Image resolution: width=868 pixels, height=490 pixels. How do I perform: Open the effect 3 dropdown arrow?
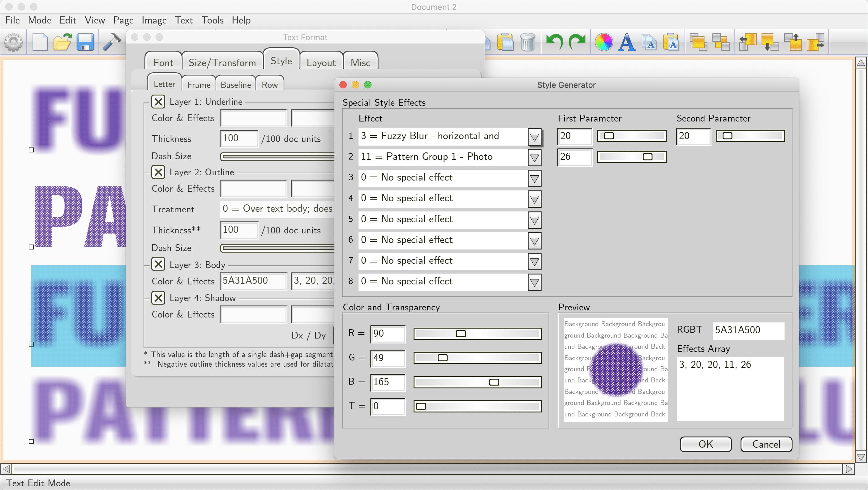pos(535,178)
